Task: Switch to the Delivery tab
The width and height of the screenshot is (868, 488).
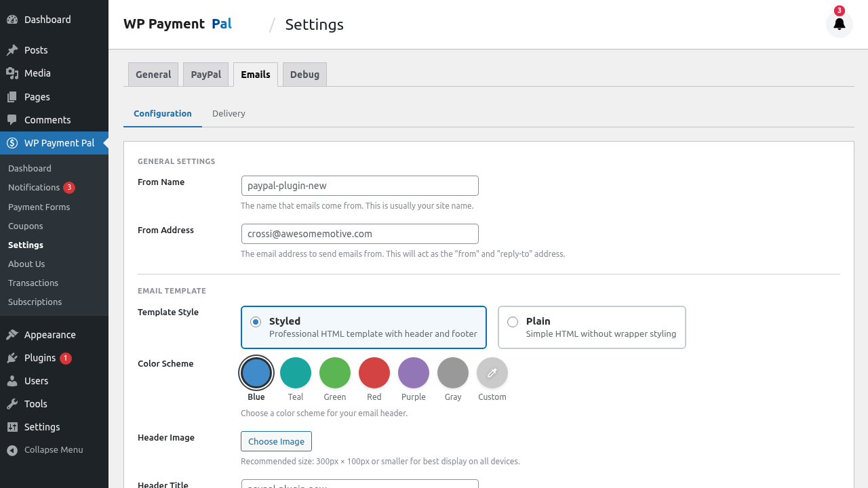Action: (229, 113)
